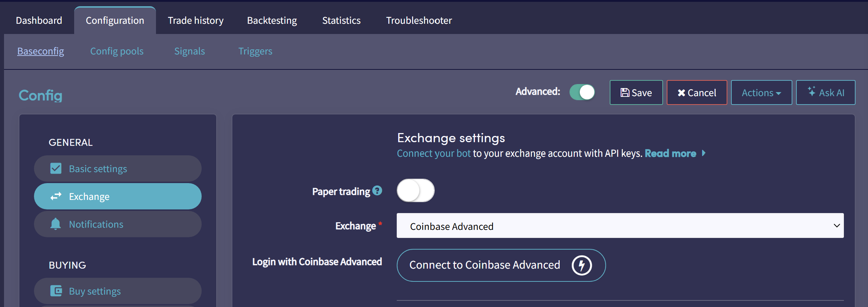Open the Signals sub-tab

[x=190, y=51]
